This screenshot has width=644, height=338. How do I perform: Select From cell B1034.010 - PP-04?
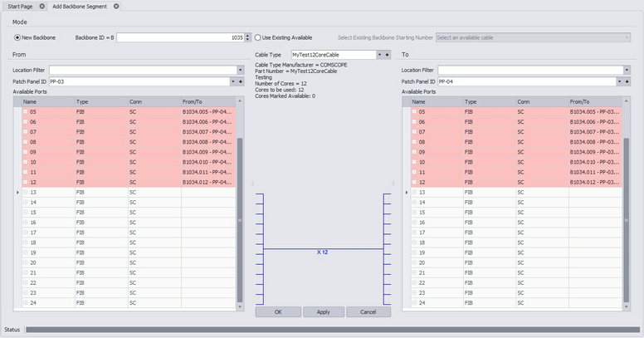coord(208,162)
